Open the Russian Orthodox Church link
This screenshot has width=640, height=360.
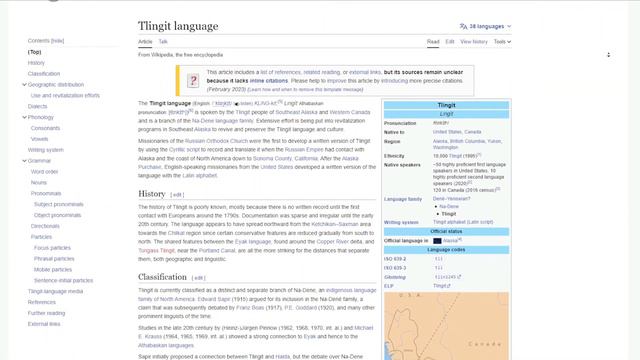216,141
